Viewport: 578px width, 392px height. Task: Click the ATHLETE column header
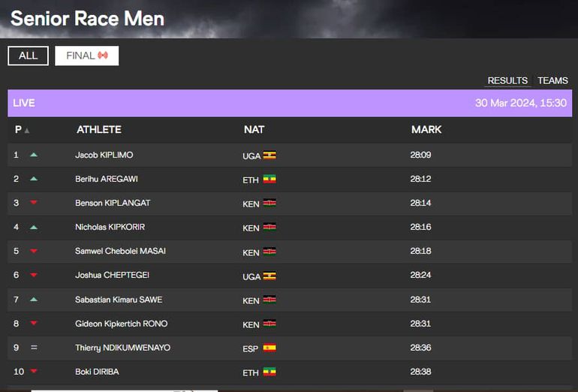(98, 130)
